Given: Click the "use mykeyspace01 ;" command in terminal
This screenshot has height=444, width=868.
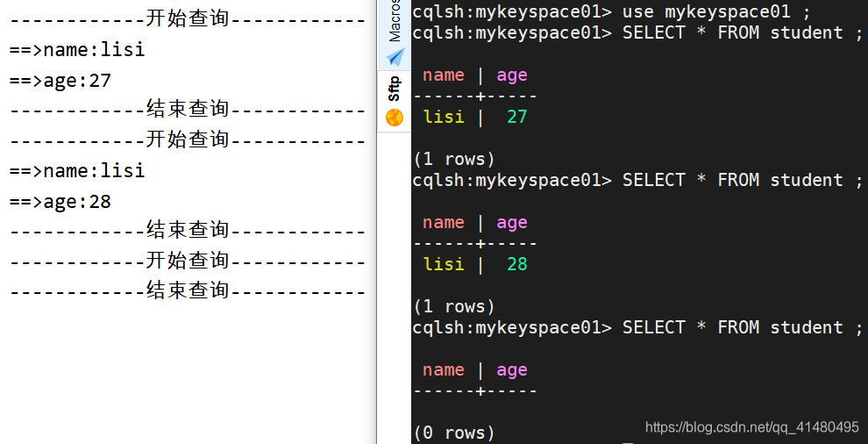Looking at the screenshot, I should point(715,11).
